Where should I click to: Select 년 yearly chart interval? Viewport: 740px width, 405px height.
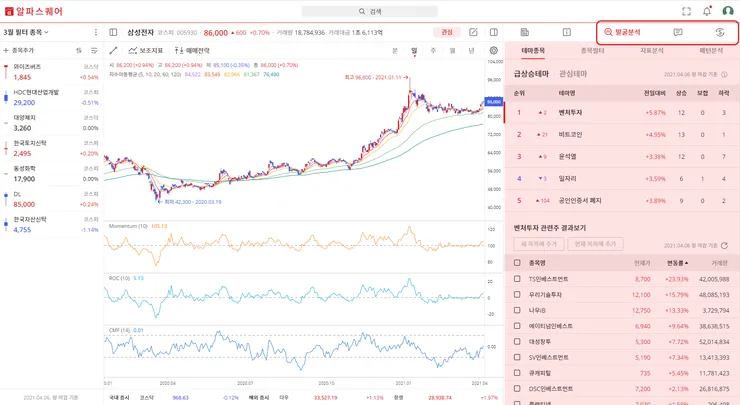pos(471,51)
